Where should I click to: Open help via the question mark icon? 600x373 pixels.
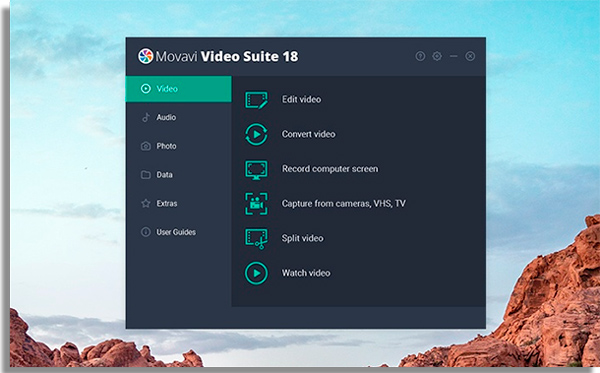coord(420,57)
